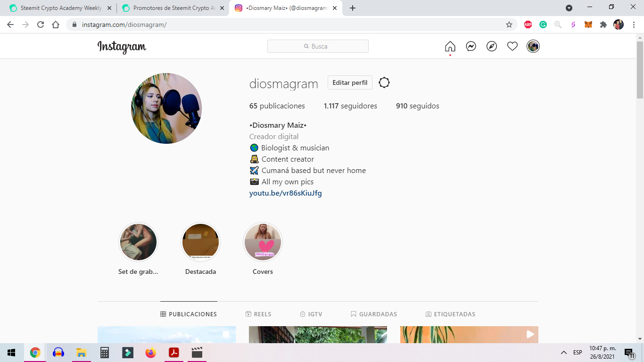The width and height of the screenshot is (644, 362).
Task: Open the MetaMask fox extension
Action: coord(588,25)
